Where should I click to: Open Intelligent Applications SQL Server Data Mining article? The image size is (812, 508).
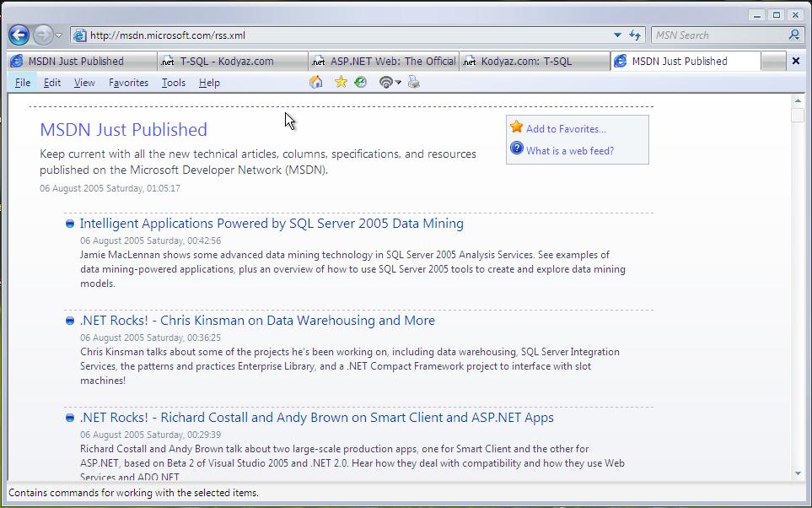[272, 224]
